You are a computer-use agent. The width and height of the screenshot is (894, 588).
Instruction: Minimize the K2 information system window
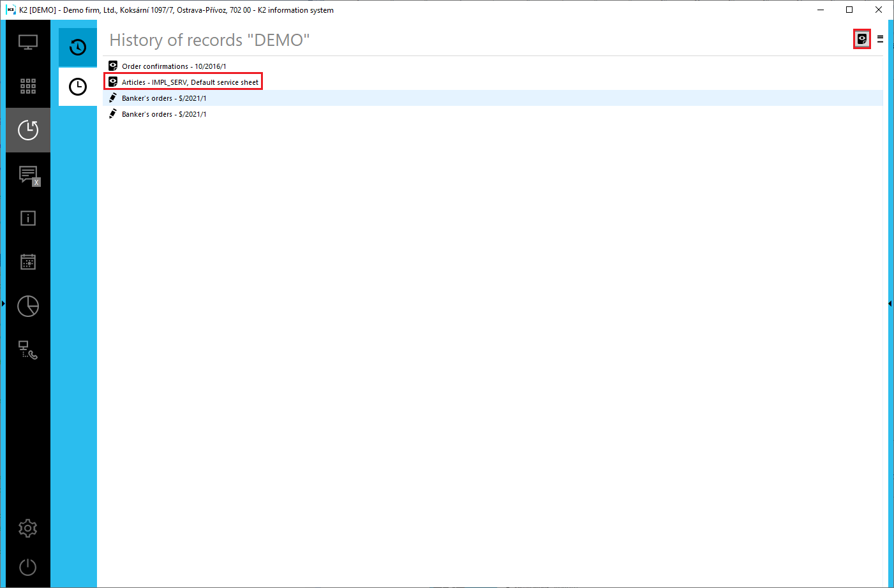tap(821, 10)
